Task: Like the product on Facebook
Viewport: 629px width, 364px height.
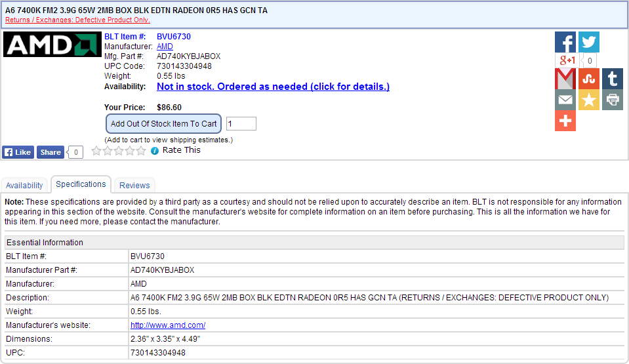Action: coord(18,152)
